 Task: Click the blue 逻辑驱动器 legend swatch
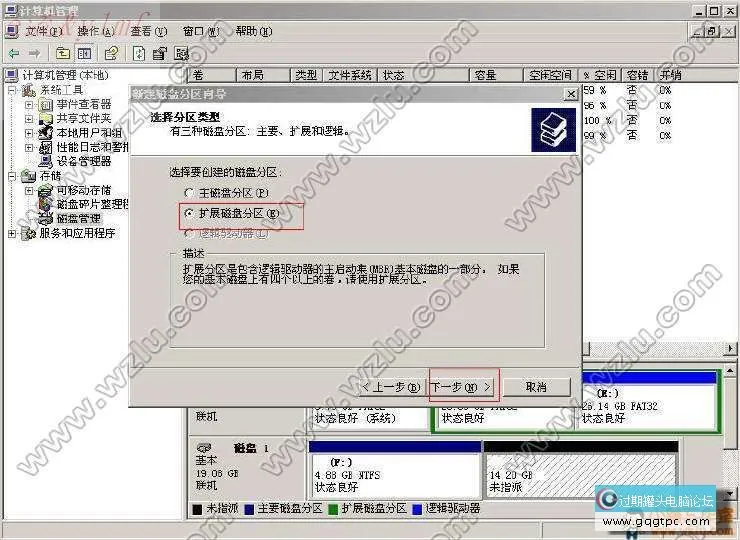(x=417, y=509)
